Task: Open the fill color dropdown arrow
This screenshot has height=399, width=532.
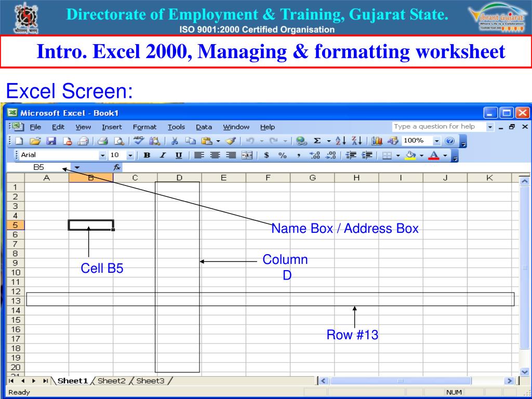Action: coord(421,155)
